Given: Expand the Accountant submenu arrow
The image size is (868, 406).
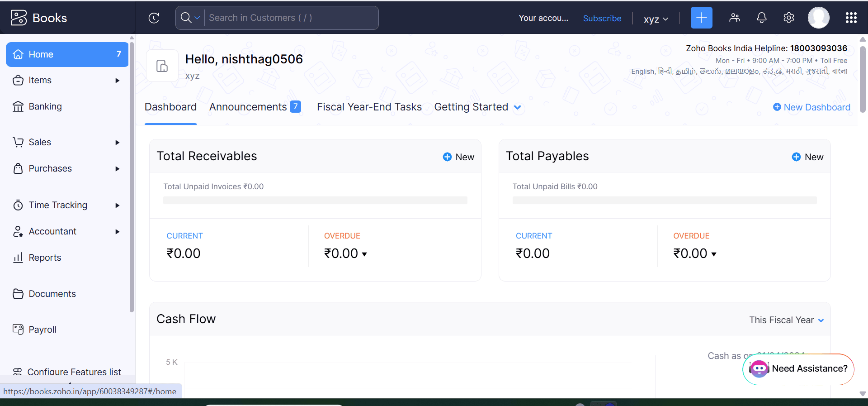Looking at the screenshot, I should (x=118, y=232).
